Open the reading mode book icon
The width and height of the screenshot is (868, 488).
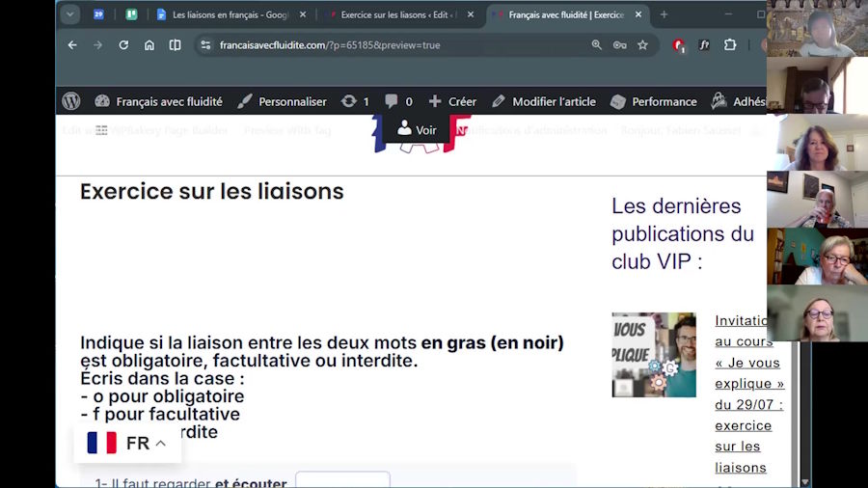pyautogui.click(x=175, y=45)
